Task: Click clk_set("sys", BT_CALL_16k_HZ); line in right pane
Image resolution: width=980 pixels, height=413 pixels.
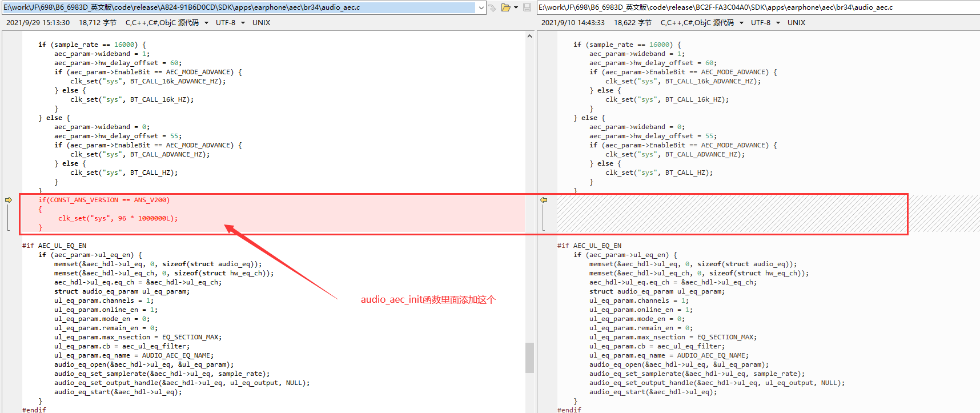Action: click(x=667, y=99)
